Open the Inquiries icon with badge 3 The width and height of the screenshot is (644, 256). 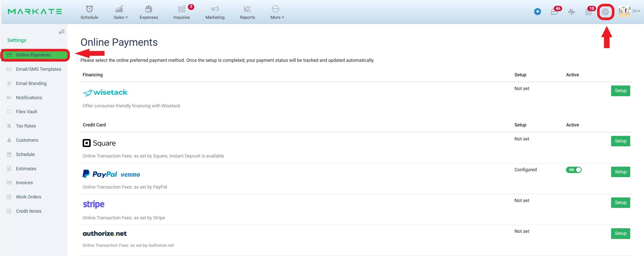(182, 9)
